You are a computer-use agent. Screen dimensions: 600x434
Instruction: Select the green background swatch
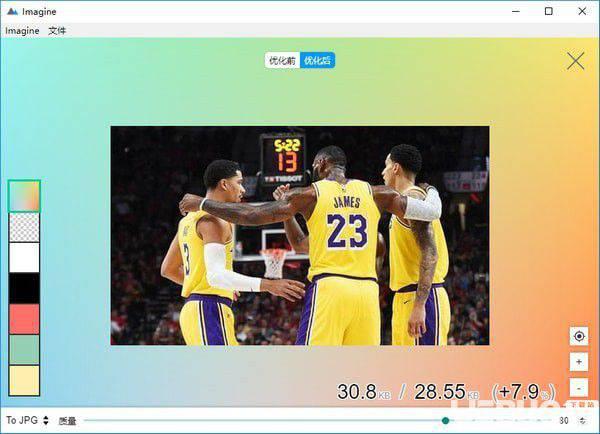24,349
